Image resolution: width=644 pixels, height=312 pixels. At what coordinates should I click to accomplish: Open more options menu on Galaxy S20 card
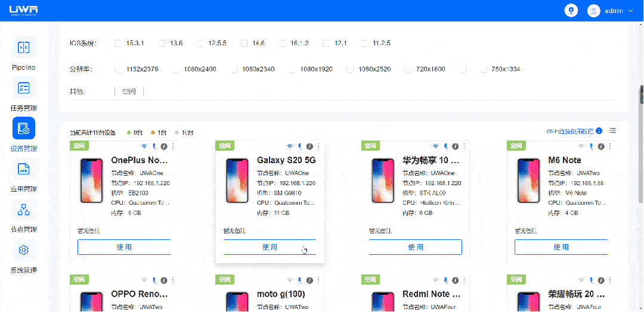318,146
